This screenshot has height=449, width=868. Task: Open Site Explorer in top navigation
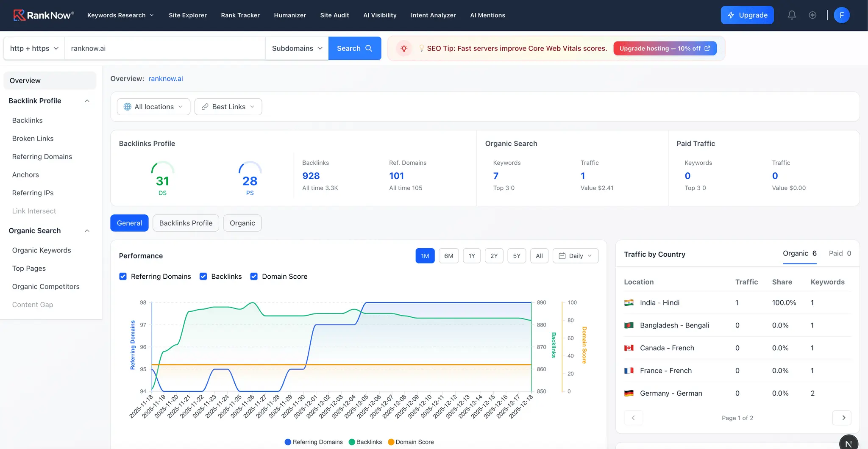[188, 15]
